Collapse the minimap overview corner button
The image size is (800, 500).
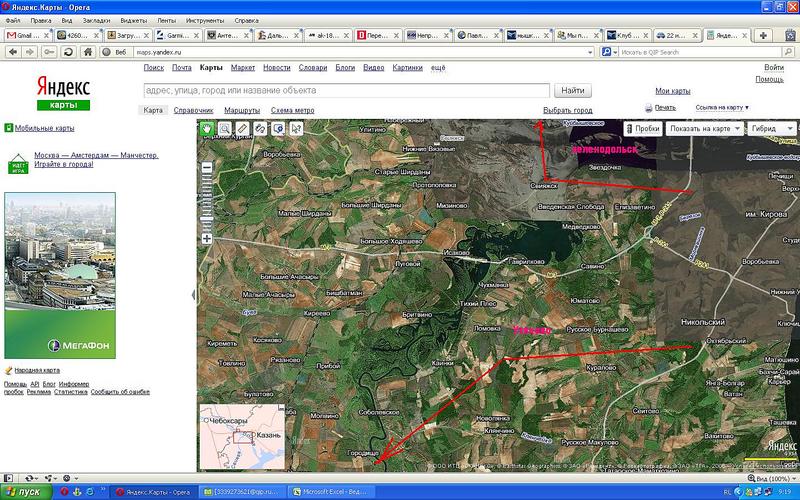281,408
